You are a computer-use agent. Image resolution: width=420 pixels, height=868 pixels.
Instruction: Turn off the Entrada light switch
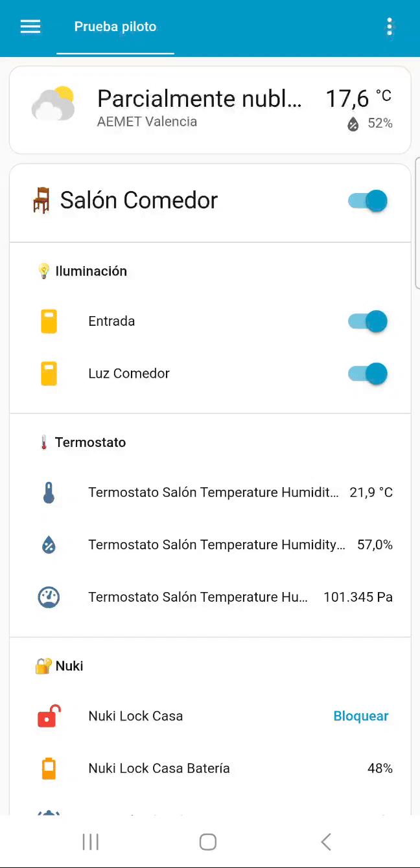367,321
